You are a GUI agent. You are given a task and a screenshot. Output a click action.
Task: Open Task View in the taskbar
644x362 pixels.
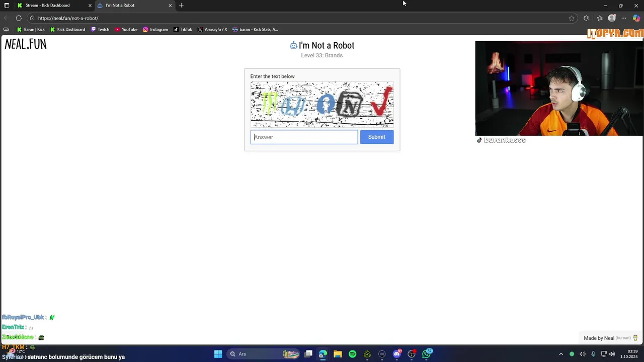(x=308, y=354)
